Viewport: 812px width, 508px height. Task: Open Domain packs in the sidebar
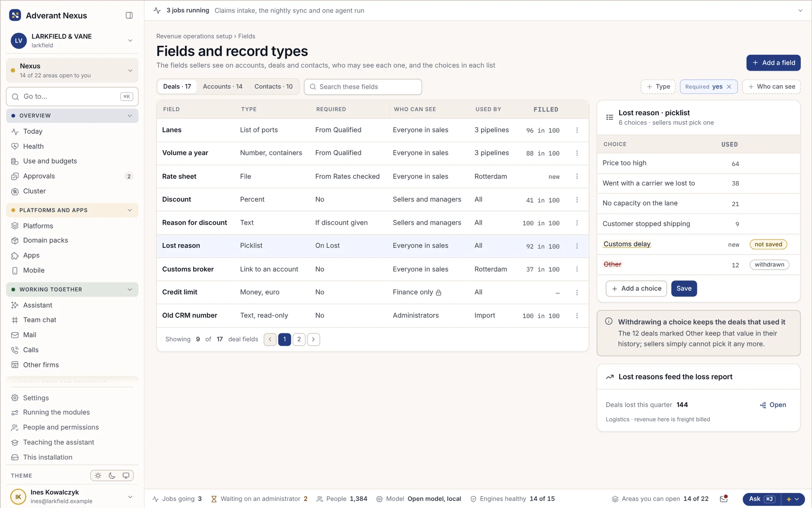[x=72, y=240]
